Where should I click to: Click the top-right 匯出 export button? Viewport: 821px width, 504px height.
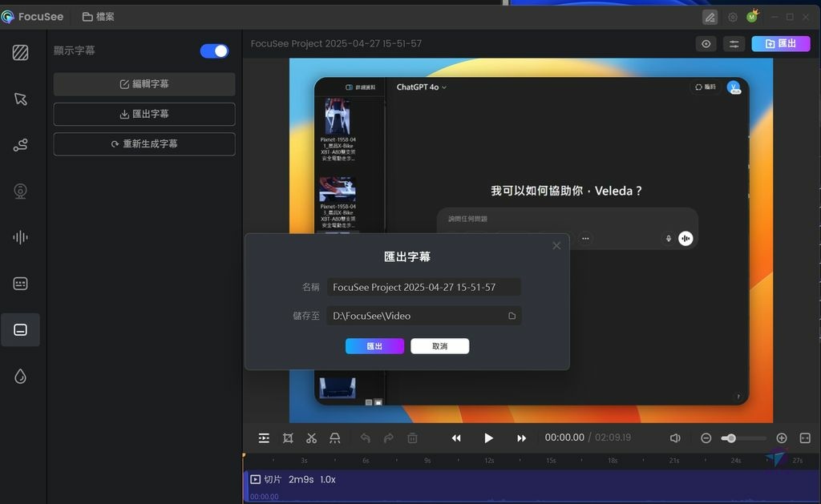(781, 44)
